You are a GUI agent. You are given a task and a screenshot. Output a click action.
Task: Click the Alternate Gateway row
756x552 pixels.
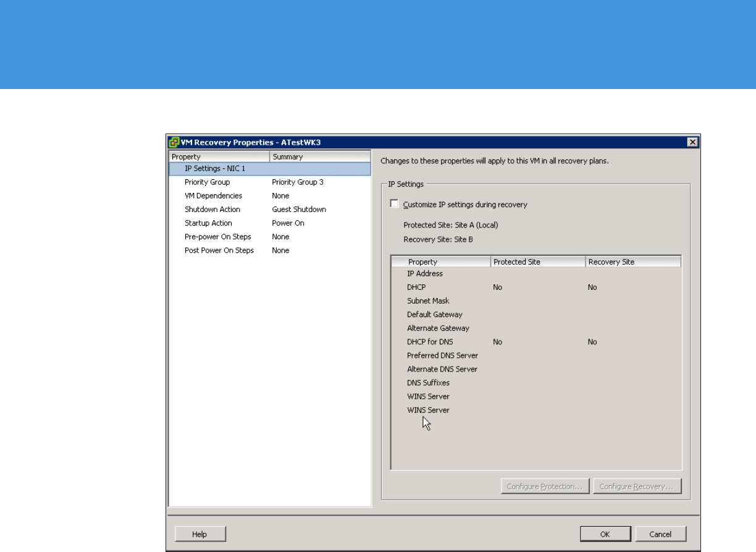pos(536,328)
